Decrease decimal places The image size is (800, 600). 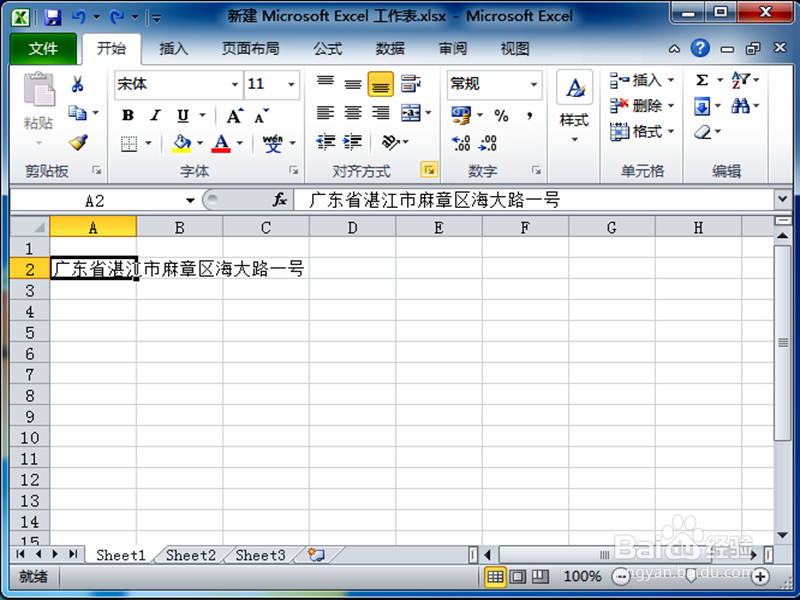[488, 143]
